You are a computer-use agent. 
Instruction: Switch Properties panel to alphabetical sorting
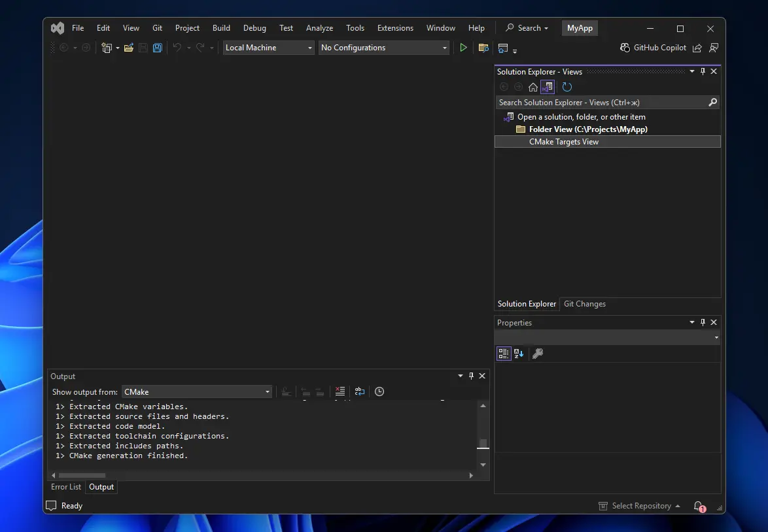click(519, 354)
